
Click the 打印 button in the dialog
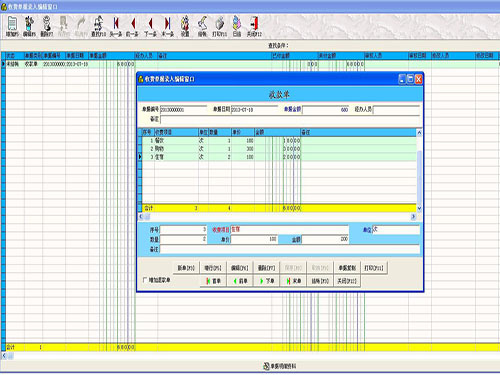[x=374, y=268]
